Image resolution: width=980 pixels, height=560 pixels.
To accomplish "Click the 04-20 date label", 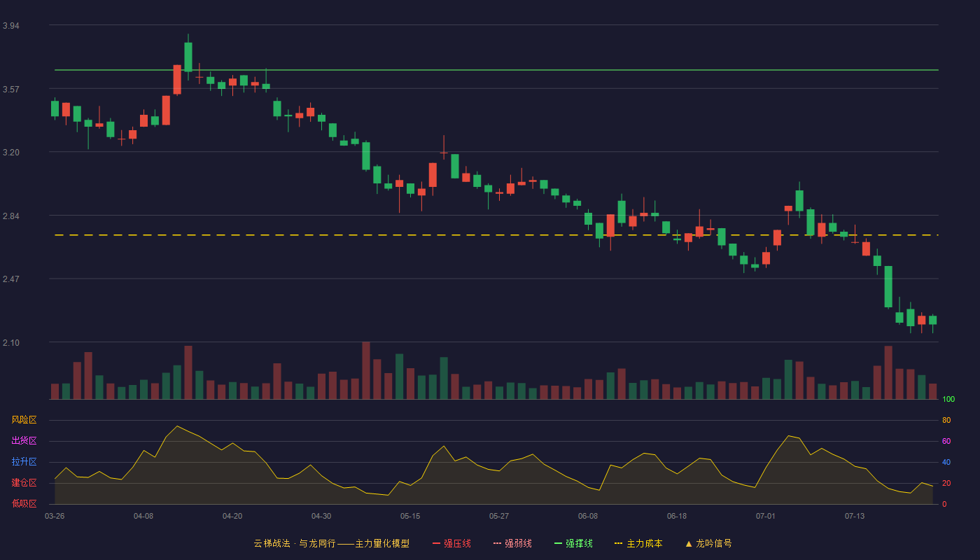I will pyautogui.click(x=232, y=516).
